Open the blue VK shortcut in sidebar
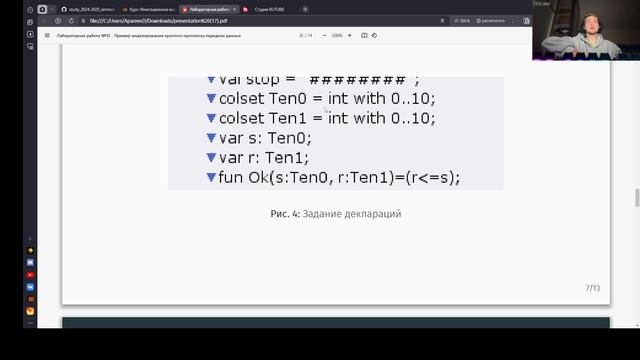 tap(30, 287)
